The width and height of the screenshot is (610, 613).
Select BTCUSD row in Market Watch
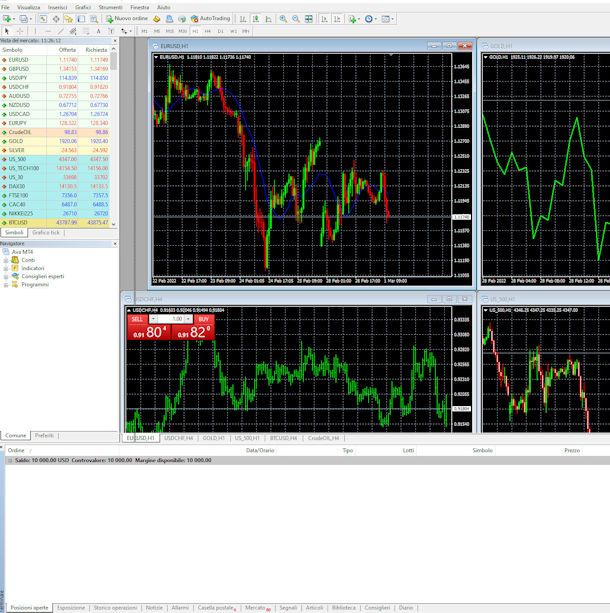pos(55,222)
